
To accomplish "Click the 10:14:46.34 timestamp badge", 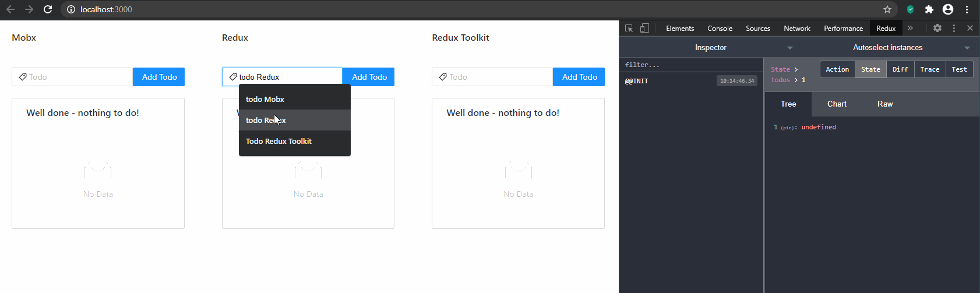I will (737, 81).
